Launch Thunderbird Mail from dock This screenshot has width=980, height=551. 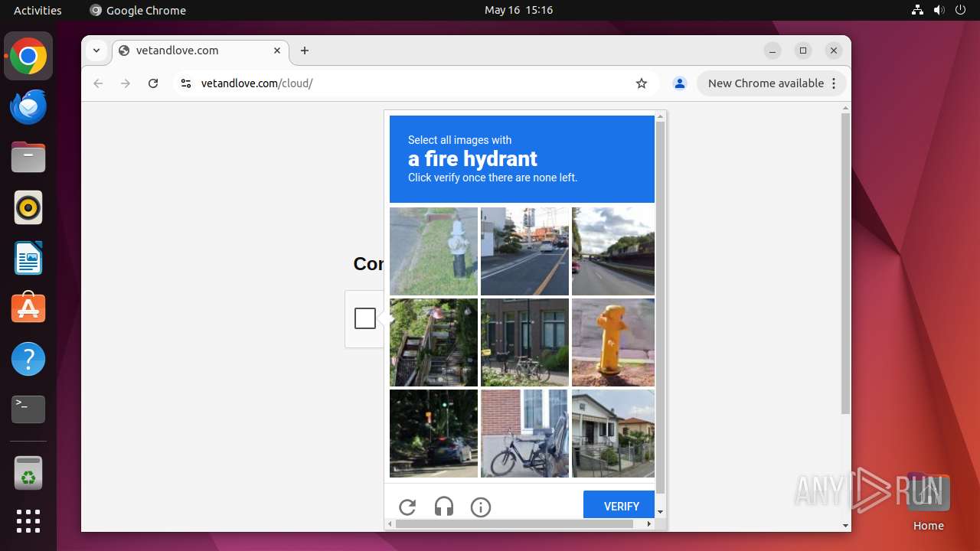pos(28,107)
